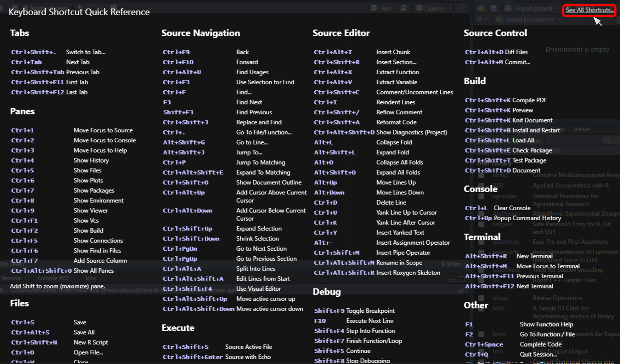
Task: Maximize the console pane using its icon
Action: pos(461,279)
